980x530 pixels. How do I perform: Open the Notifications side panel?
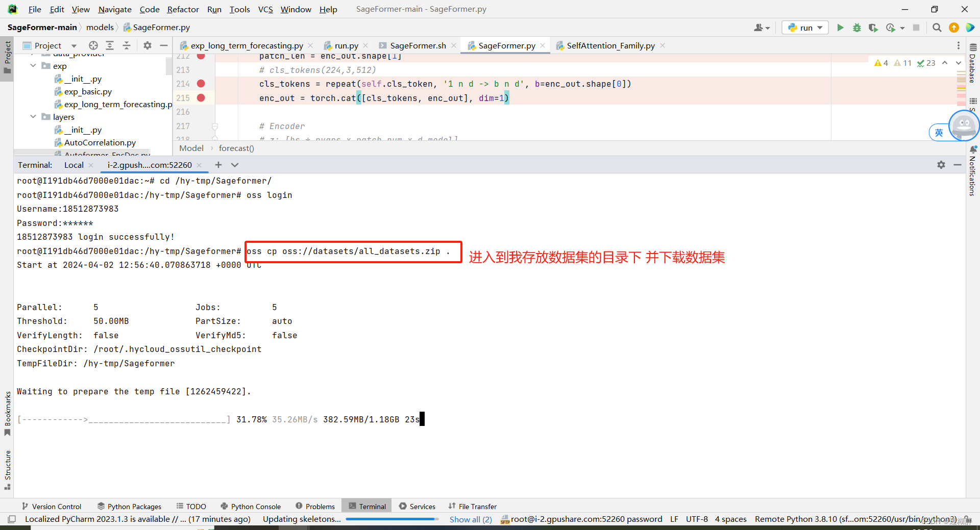[x=973, y=171]
